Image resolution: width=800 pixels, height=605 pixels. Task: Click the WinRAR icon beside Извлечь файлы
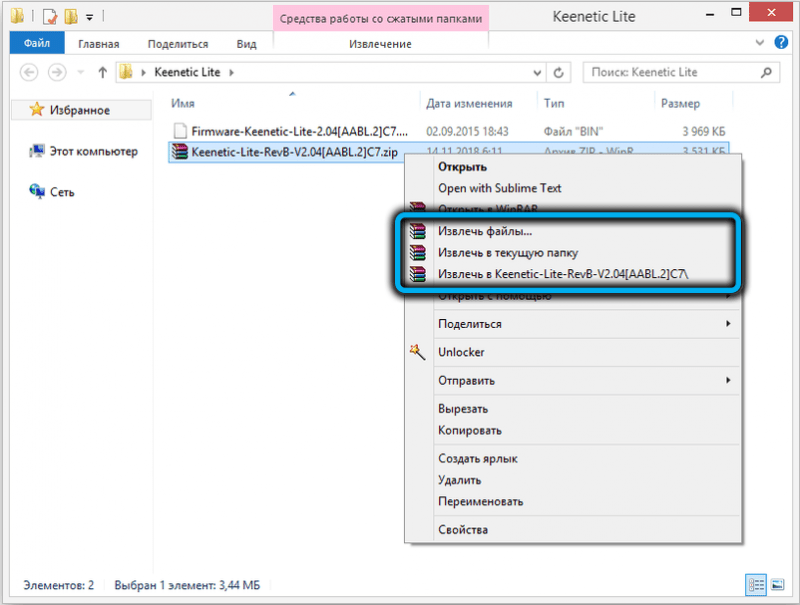coord(417,231)
